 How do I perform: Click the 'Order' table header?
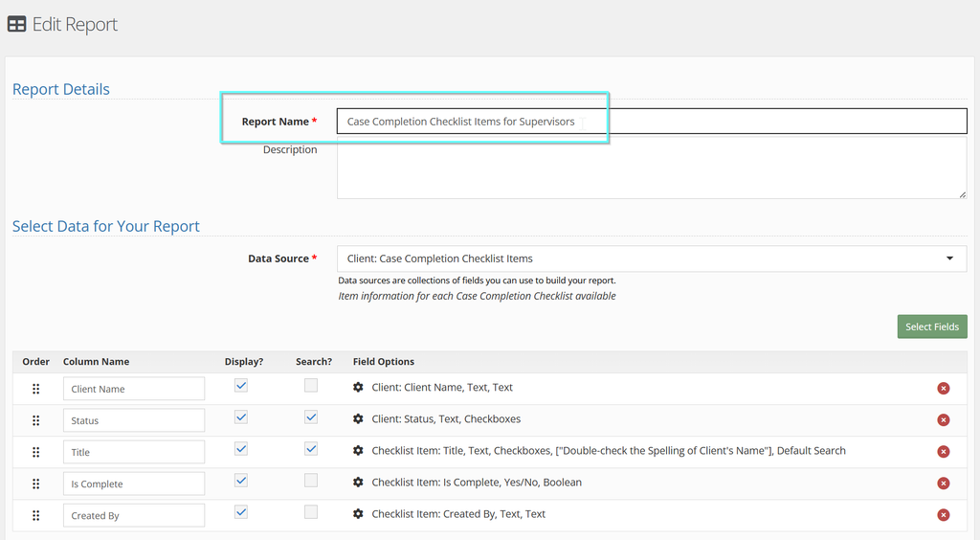[35, 362]
